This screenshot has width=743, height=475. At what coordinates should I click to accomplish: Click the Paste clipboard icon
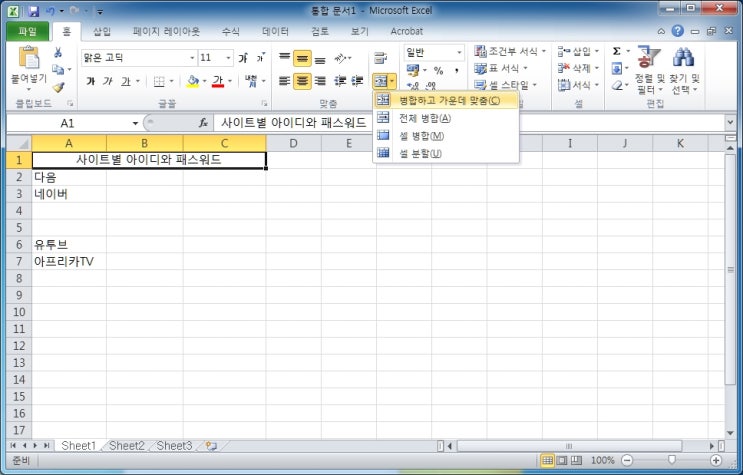(28, 58)
